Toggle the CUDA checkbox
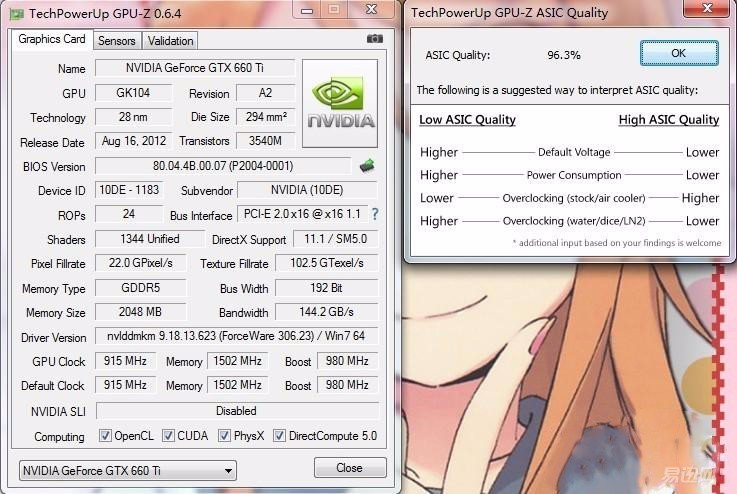 (168, 436)
